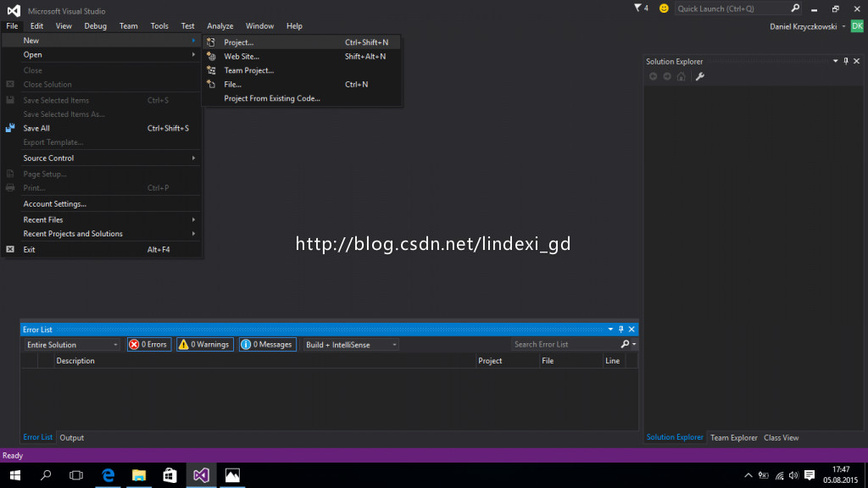Click the Solution Explorer Forward arrow icon

click(667, 76)
